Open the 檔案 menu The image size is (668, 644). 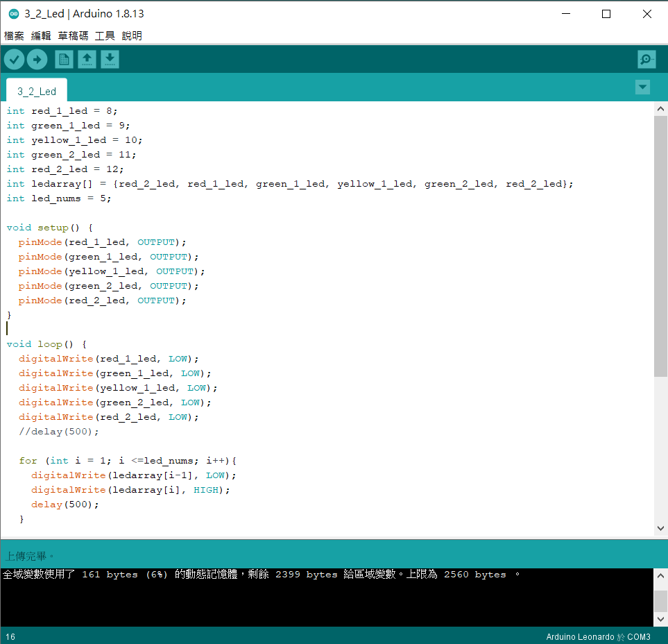point(14,36)
